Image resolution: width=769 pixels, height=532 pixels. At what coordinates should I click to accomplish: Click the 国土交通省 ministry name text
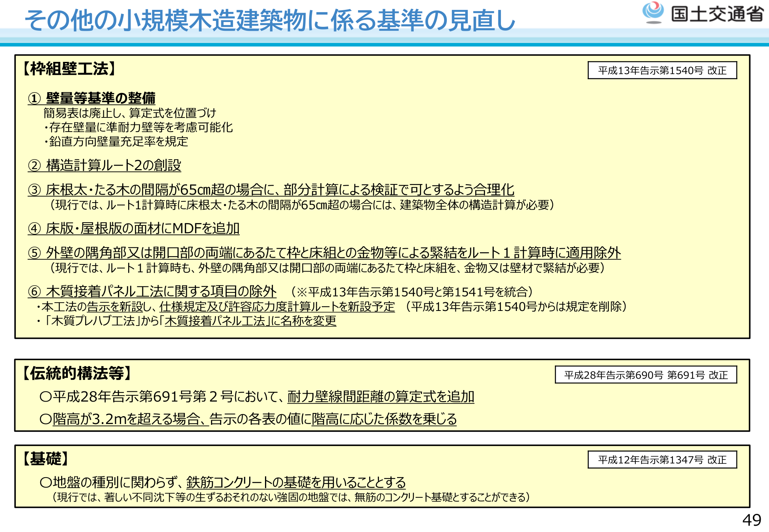point(717,14)
